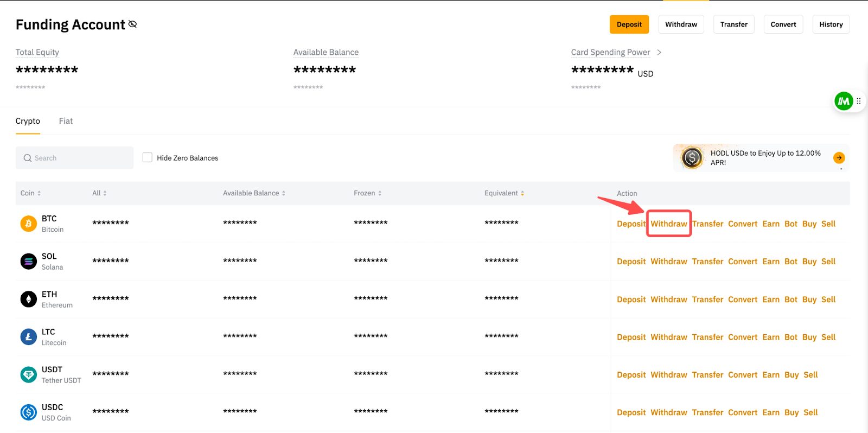Screen dimensions: 868x433
Task: Switch to the Fiat tab
Action: [66, 121]
